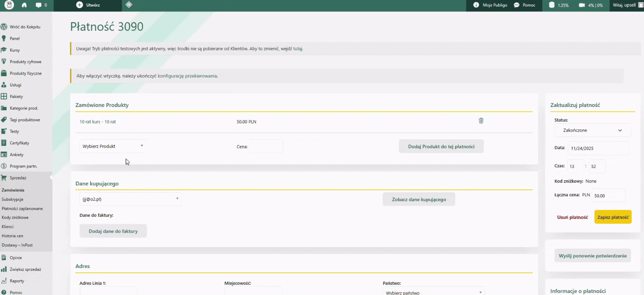
Task: Click the home icon in top bar
Action: click(24, 5)
